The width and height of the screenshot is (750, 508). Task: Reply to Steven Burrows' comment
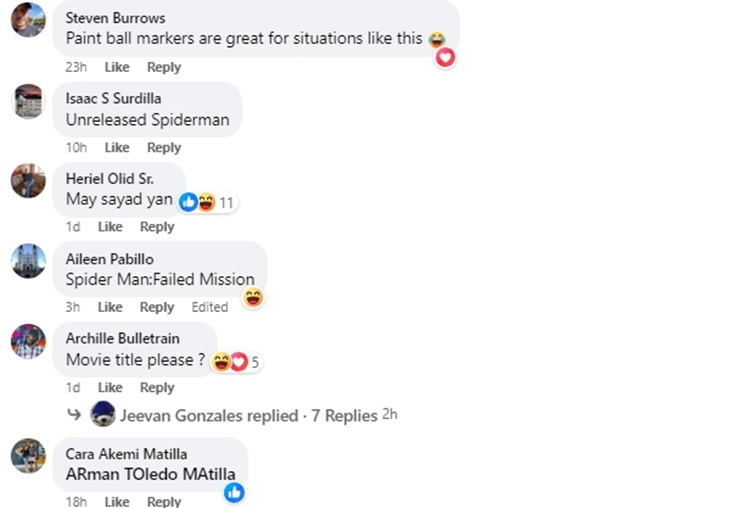164,67
